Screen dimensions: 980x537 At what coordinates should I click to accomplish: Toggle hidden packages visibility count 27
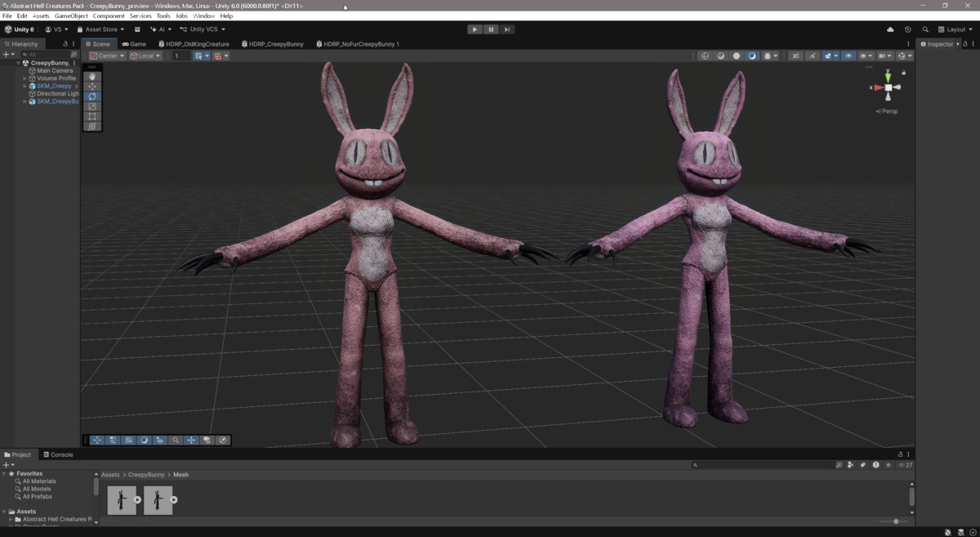click(x=905, y=465)
